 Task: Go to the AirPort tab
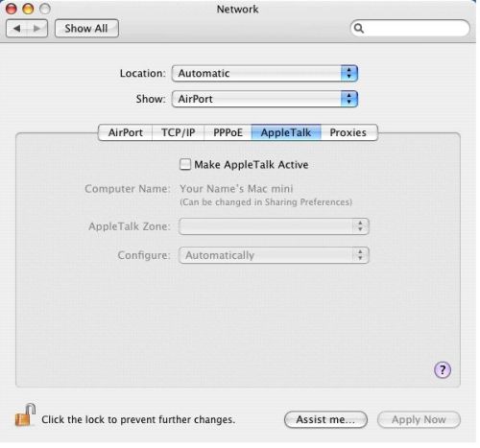[x=125, y=132]
